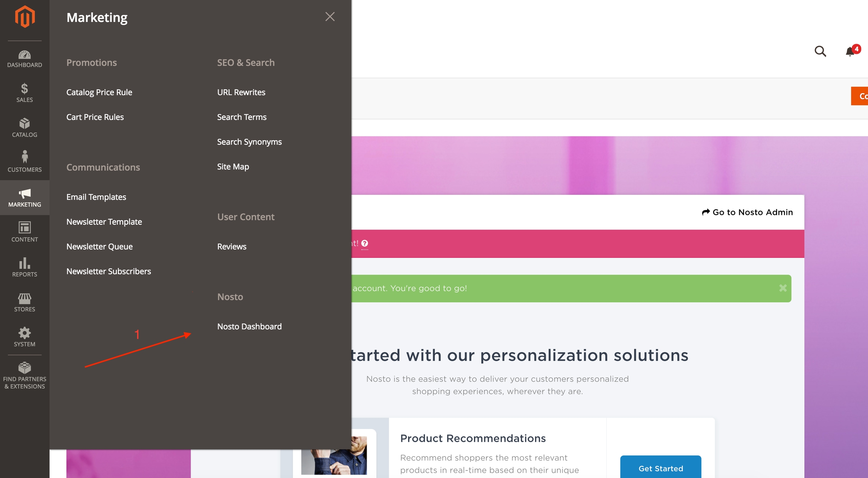Image resolution: width=868 pixels, height=478 pixels.
Task: Open Find Partners & Extensions icon
Action: coord(24,368)
